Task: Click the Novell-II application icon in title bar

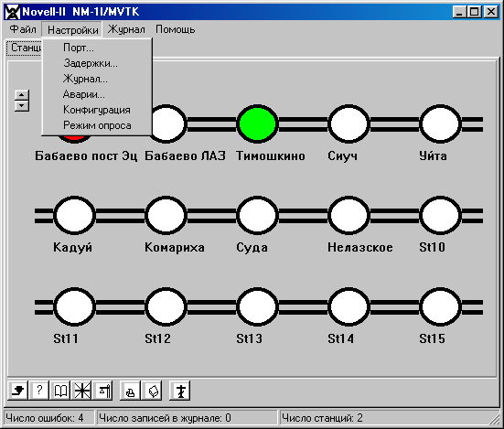Action: click(x=13, y=12)
